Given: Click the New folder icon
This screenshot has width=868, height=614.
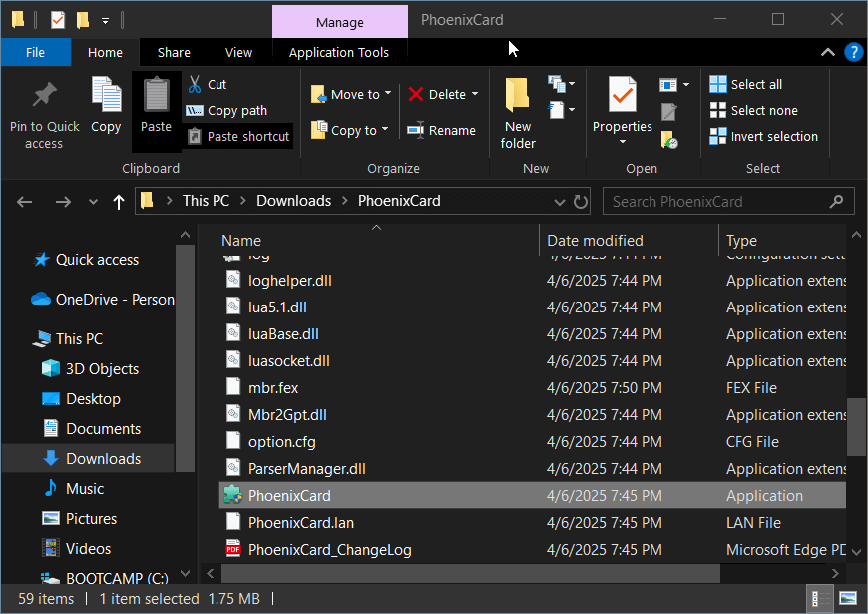Looking at the screenshot, I should tap(518, 95).
